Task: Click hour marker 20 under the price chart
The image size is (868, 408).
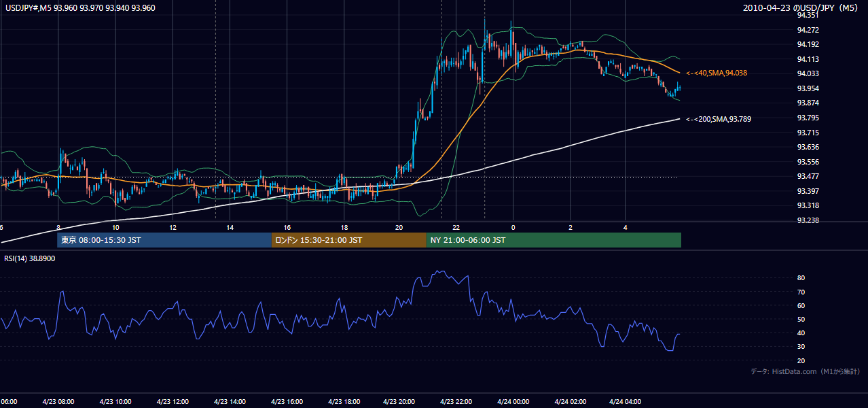Action: tap(399, 227)
